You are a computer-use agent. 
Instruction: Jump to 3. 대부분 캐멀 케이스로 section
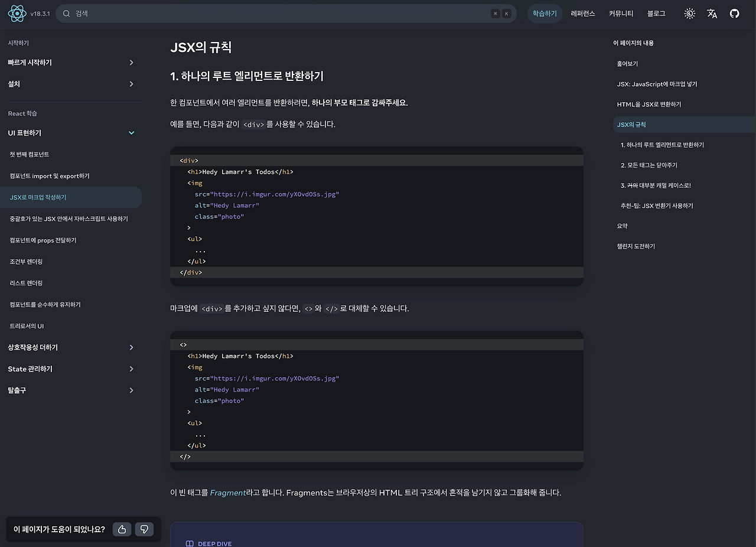pyautogui.click(x=656, y=185)
